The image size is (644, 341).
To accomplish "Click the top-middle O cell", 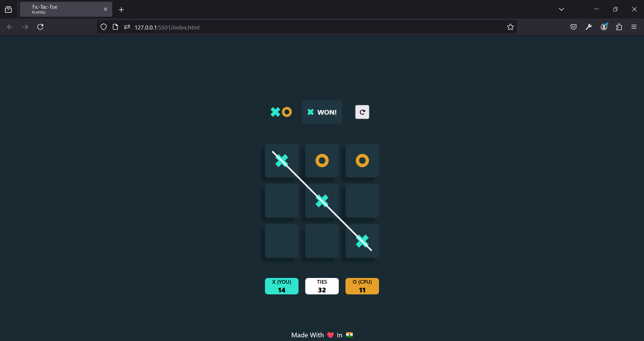I will pos(322,161).
